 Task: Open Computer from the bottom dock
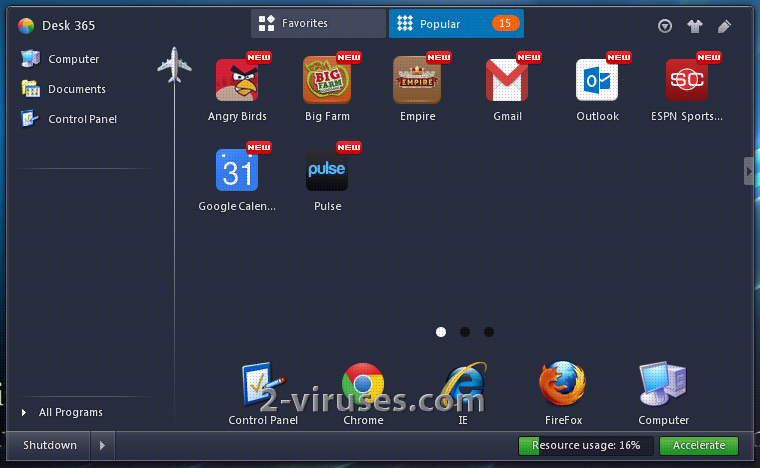[x=663, y=385]
